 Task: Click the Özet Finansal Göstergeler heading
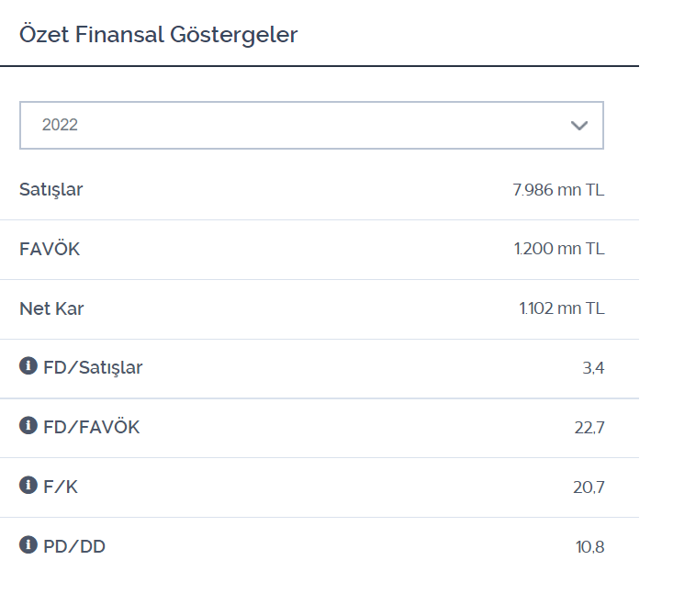(x=159, y=35)
